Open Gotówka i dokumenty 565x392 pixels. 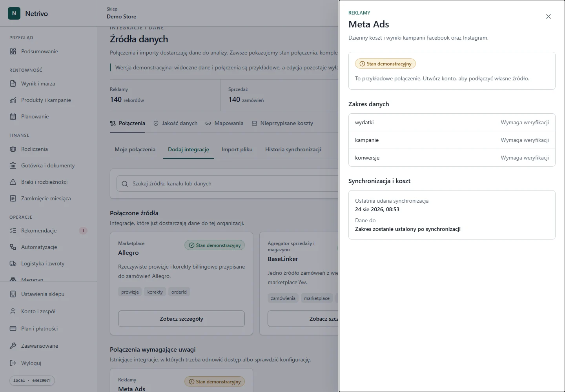coord(48,165)
